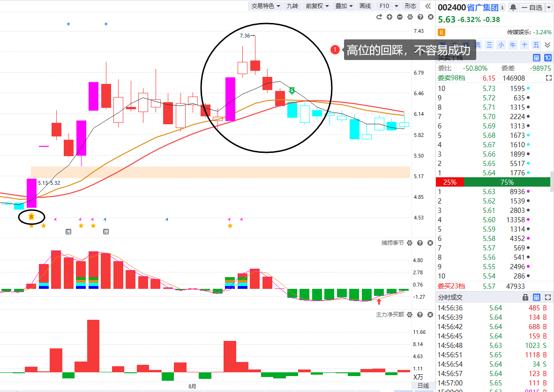The height and width of the screenshot is (392, 554).
Task: Open the dropdown arrow beside 自选
Action: point(549,8)
